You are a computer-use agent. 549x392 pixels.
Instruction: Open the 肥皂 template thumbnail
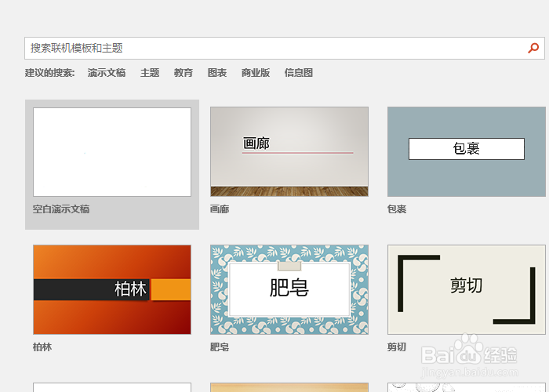pos(289,289)
